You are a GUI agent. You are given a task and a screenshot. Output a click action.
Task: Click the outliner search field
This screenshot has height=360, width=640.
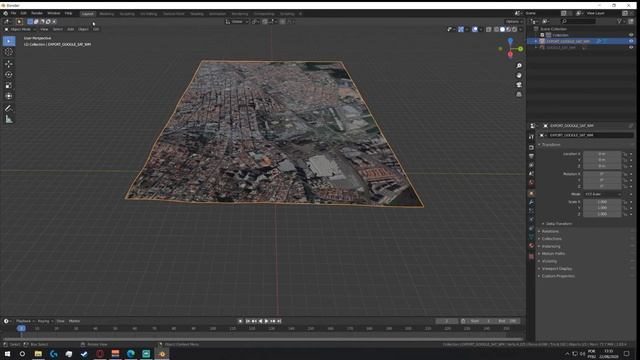pos(578,21)
